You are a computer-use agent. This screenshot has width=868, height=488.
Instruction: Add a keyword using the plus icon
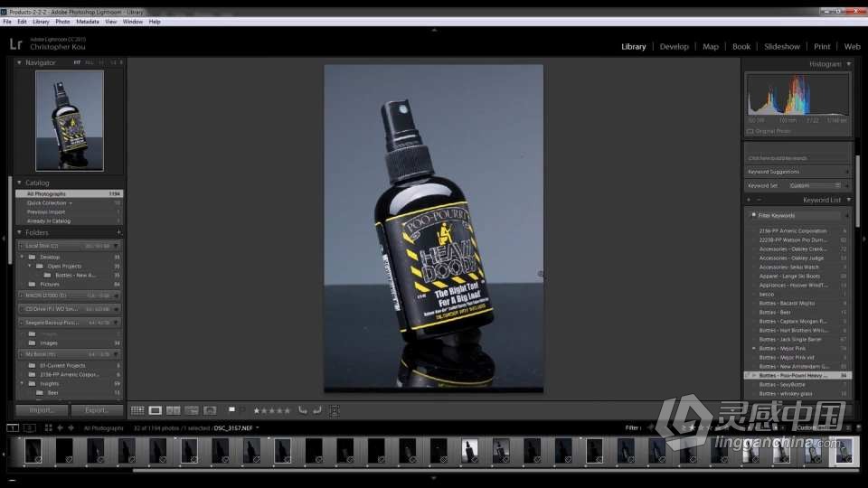749,200
